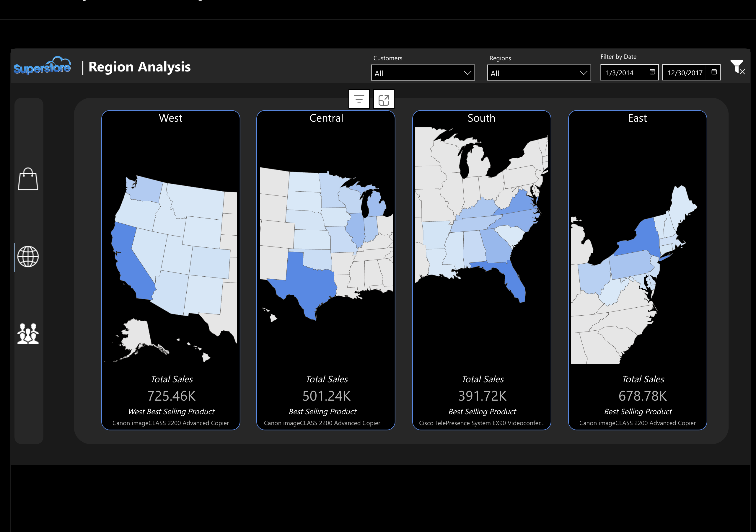Open the Customers dropdown chevron arrow

(x=468, y=73)
